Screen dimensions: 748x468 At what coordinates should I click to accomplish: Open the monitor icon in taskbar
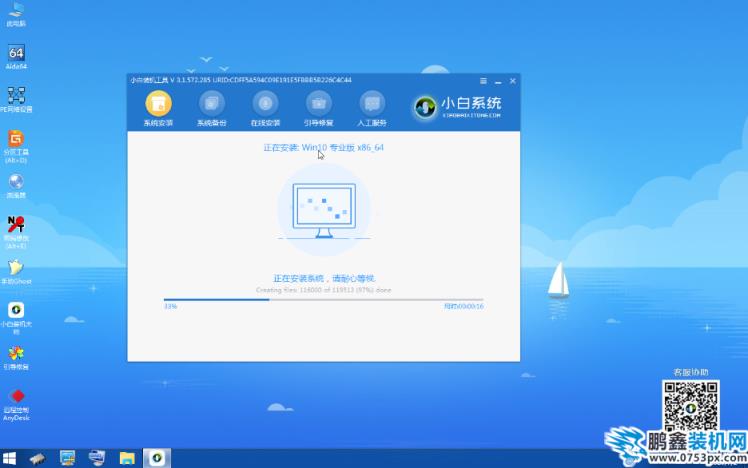pyautogui.click(x=67, y=458)
